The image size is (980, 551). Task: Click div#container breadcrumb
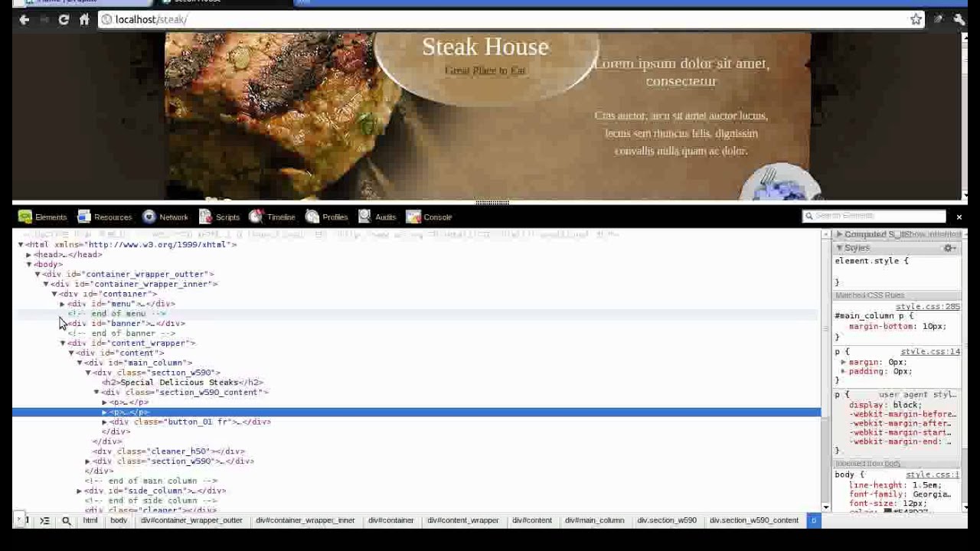390,520
